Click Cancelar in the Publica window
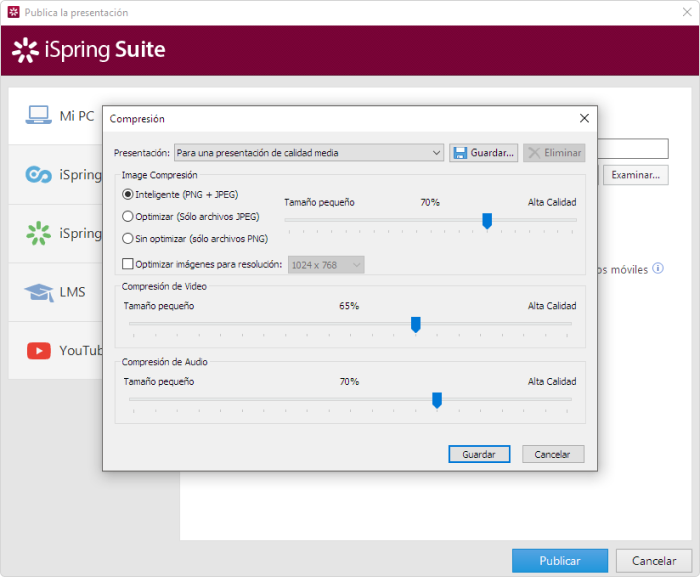 tap(654, 560)
